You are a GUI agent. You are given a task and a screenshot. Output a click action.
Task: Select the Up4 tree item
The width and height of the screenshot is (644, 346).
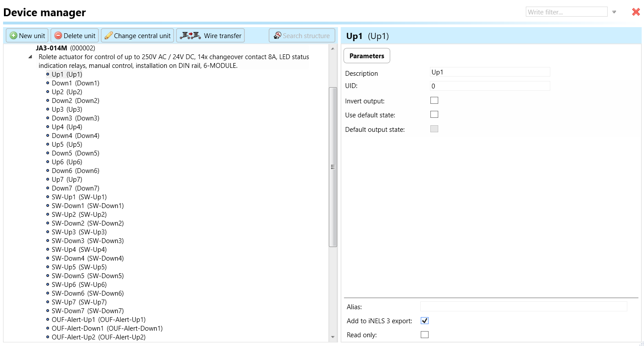point(67,127)
